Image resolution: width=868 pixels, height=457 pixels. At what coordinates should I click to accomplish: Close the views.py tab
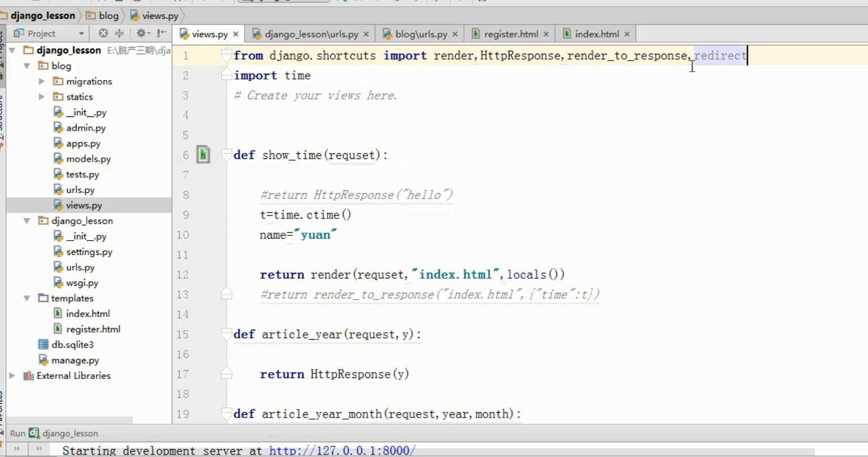[236, 34]
